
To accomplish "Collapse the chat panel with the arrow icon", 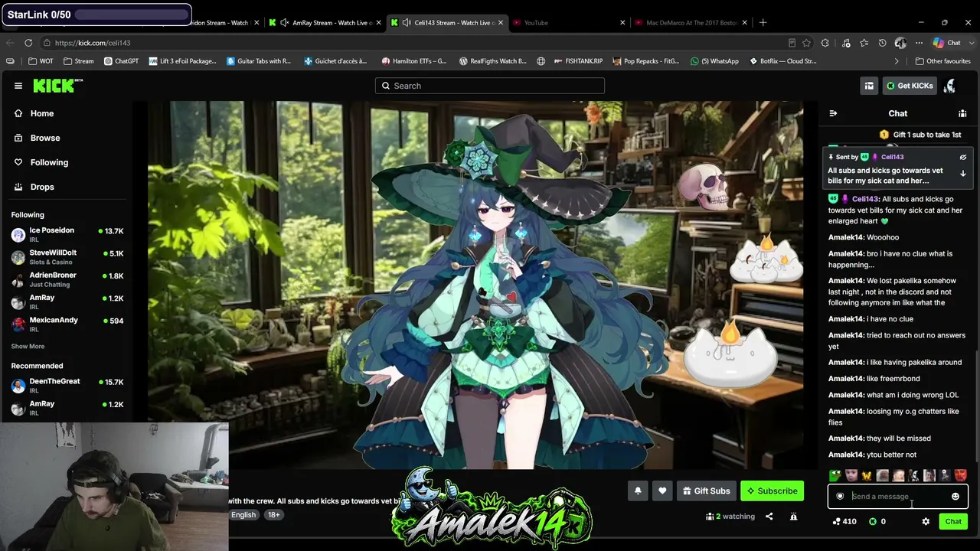I will pos(833,113).
